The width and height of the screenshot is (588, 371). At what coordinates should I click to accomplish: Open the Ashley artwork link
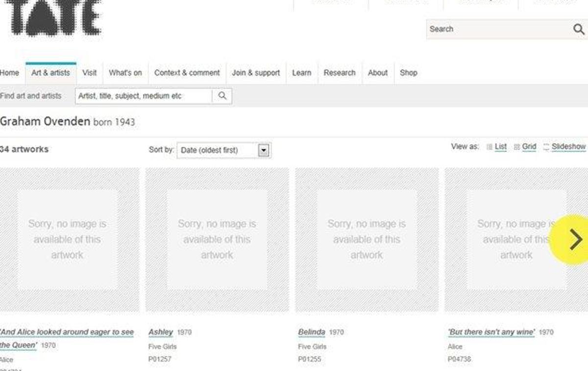coord(161,332)
